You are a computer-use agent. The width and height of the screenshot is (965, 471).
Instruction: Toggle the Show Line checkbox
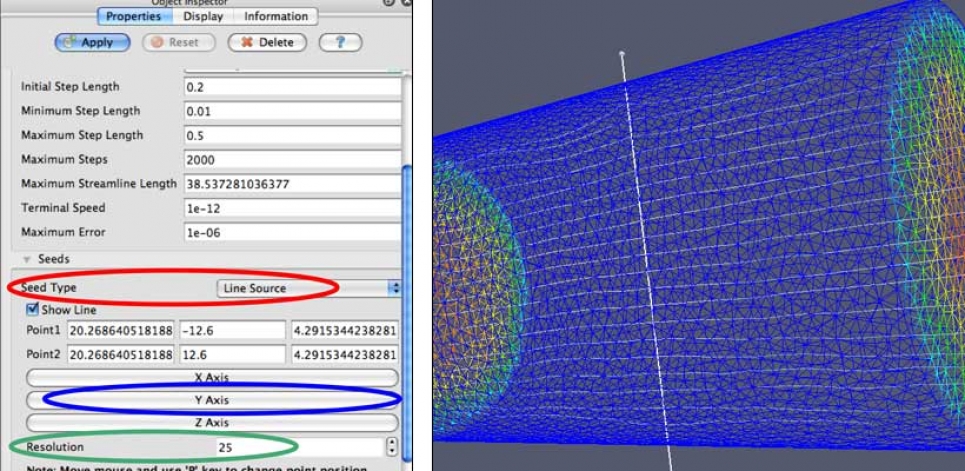[33, 310]
